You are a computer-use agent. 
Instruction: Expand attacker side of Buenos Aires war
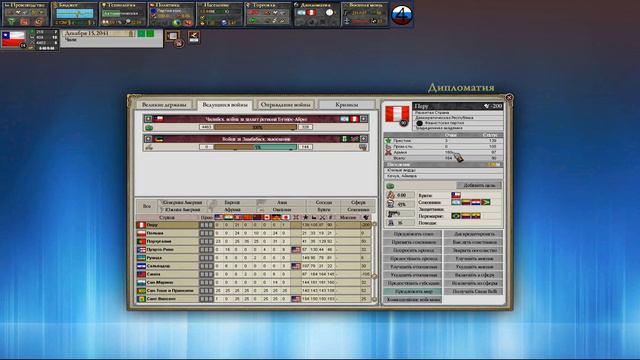tap(148, 119)
